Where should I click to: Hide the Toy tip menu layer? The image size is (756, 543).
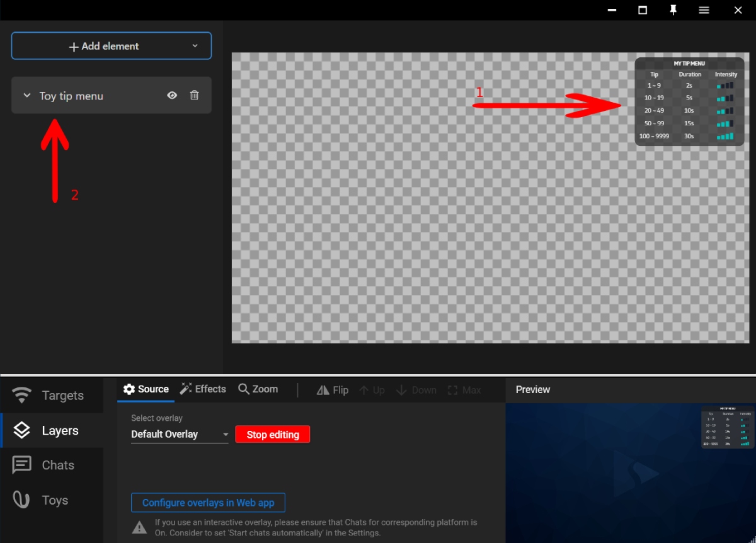[171, 95]
